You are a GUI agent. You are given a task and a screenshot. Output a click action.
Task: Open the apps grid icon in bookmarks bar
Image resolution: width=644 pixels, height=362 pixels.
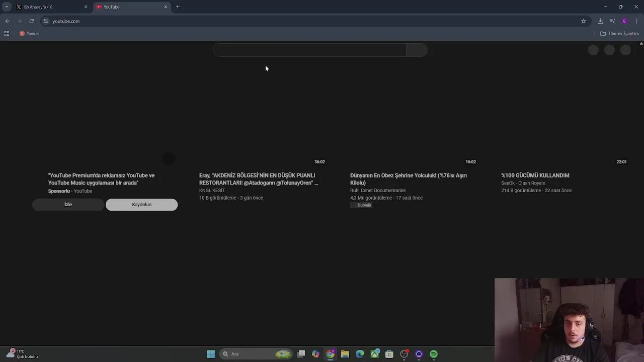7,34
